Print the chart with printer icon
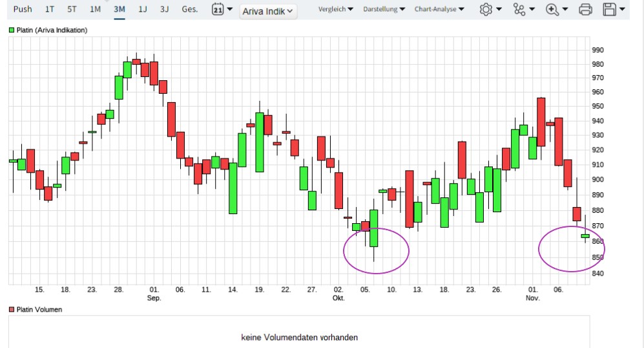Viewport: 644px width, 348px height. 585,9
